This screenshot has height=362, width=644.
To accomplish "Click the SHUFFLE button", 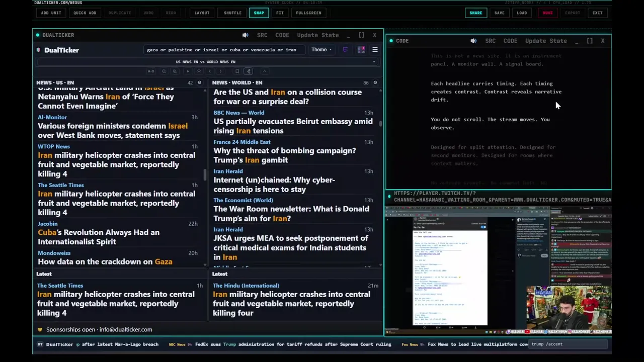I will (x=232, y=13).
